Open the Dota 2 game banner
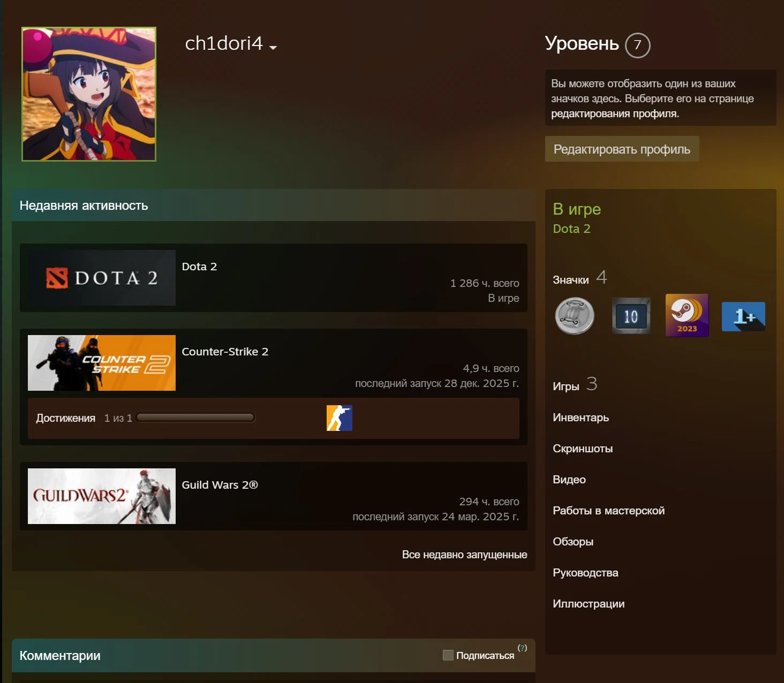The image size is (784, 683). pyautogui.click(x=102, y=278)
